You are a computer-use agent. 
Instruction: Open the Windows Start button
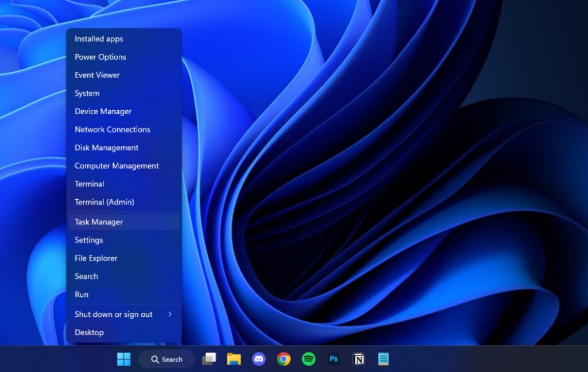point(124,359)
